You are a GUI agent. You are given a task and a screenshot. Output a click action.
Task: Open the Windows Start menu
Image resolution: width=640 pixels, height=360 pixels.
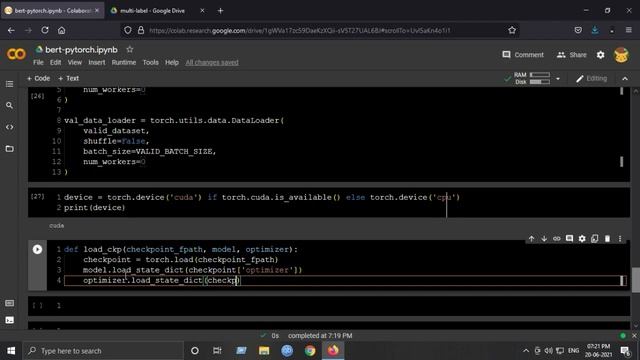(x=11, y=351)
